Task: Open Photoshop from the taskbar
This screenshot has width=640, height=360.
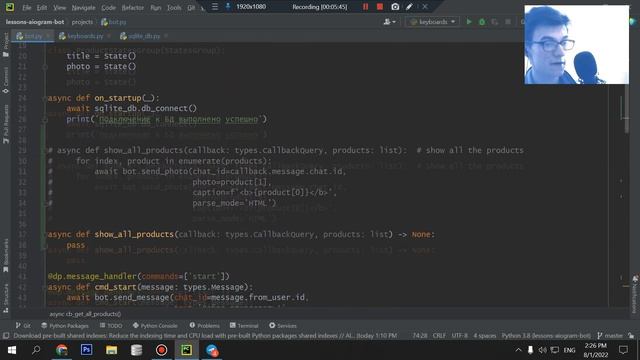Action: pos(87,350)
